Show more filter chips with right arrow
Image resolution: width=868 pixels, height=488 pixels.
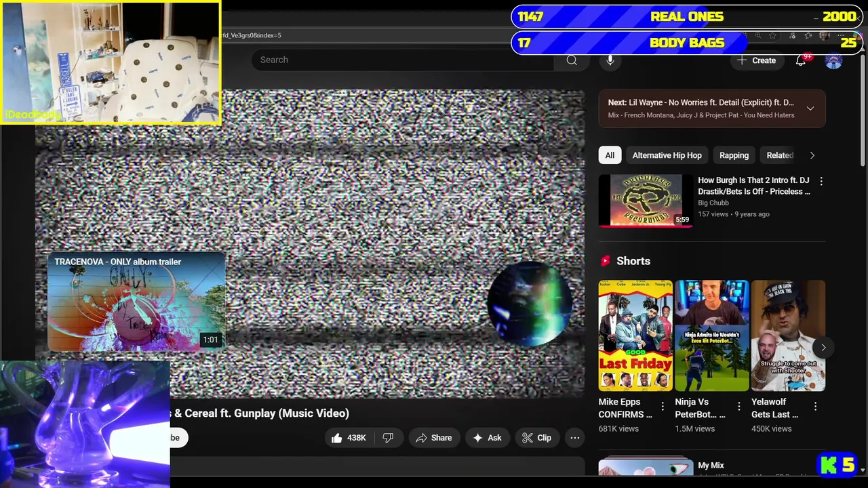(x=812, y=155)
